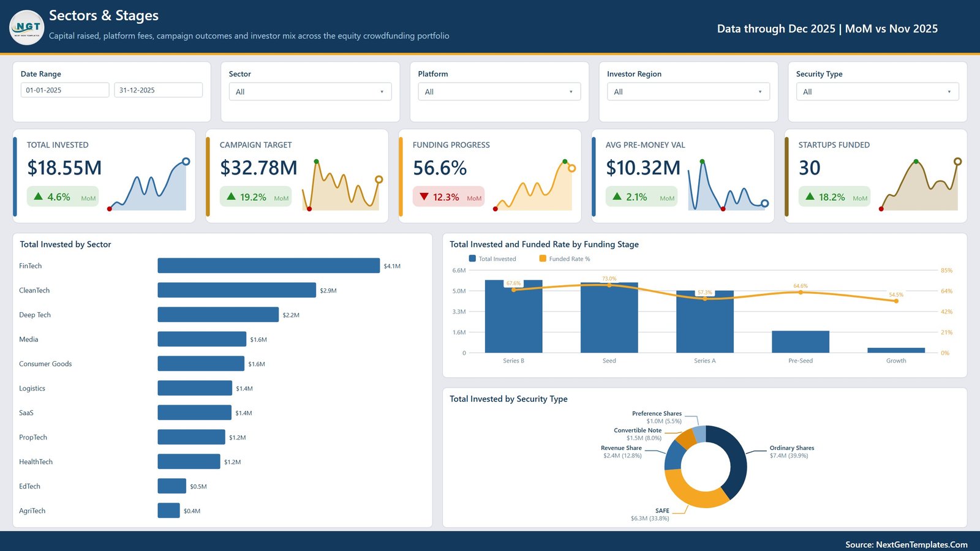Click the Sectors & Stages title

[x=104, y=15]
